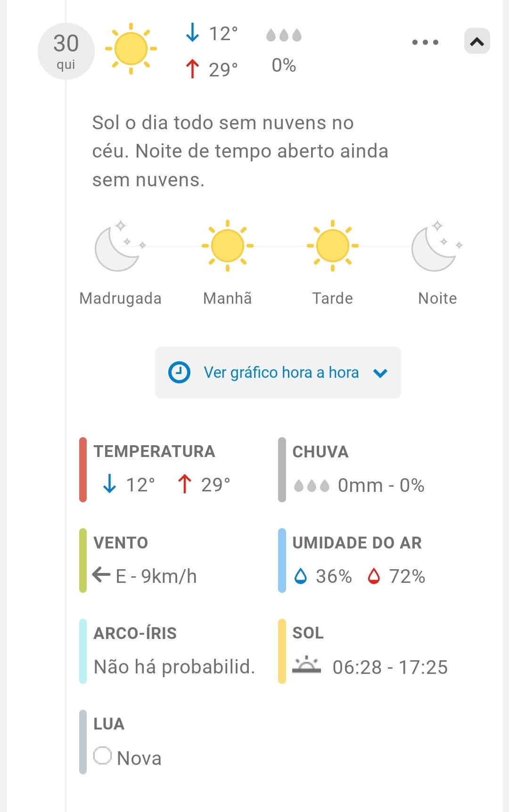Screen dimensions: 509x812
Task: Collapse the day 30 forecast card
Action: point(477,41)
